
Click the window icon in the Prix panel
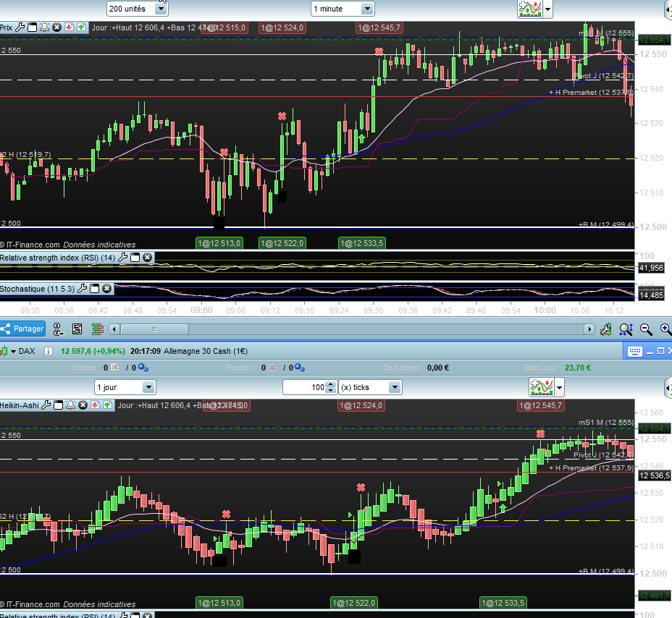pos(32,27)
